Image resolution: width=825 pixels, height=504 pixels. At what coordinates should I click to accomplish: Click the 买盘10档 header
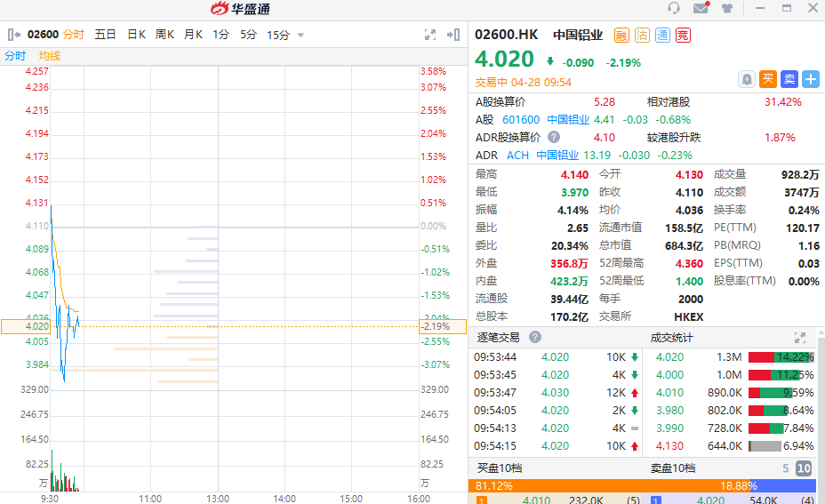point(500,468)
